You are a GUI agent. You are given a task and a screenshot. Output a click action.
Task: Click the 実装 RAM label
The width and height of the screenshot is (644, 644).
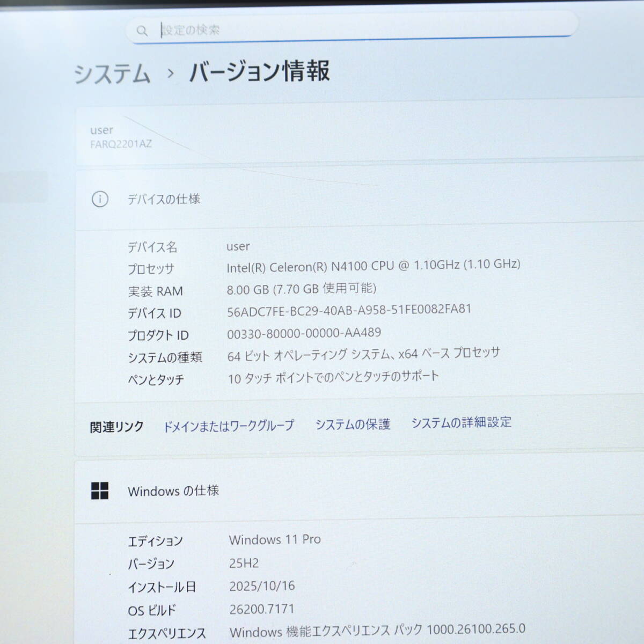pos(155,291)
